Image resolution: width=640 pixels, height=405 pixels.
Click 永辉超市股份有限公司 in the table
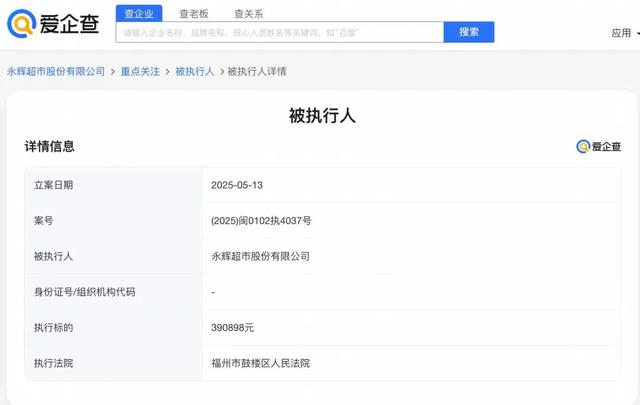[x=260, y=256]
